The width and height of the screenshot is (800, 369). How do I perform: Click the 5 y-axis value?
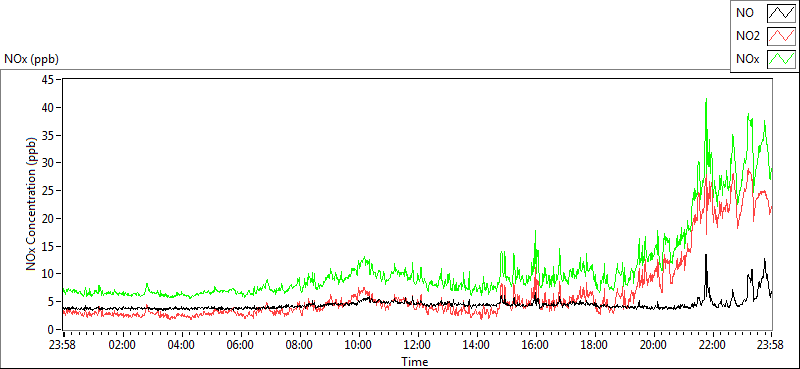point(52,302)
